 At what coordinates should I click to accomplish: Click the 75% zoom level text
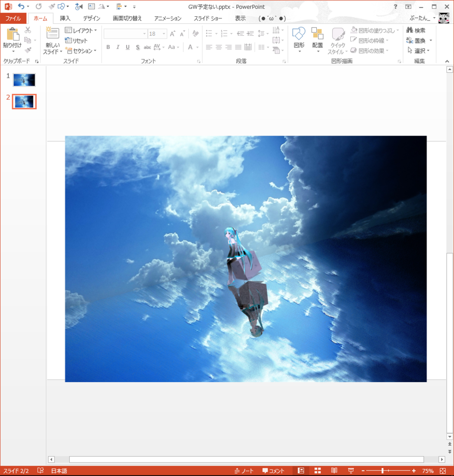pyautogui.click(x=427, y=471)
